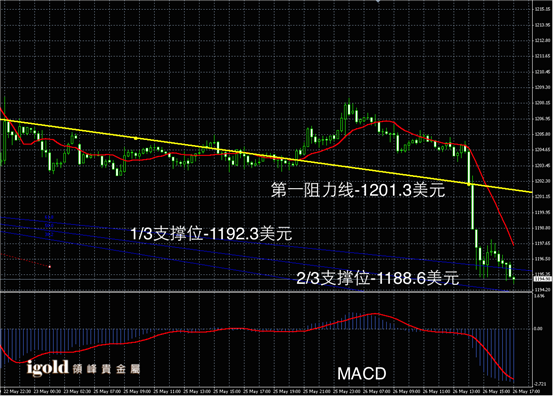Click the red dotted line end marker

[50, 267]
